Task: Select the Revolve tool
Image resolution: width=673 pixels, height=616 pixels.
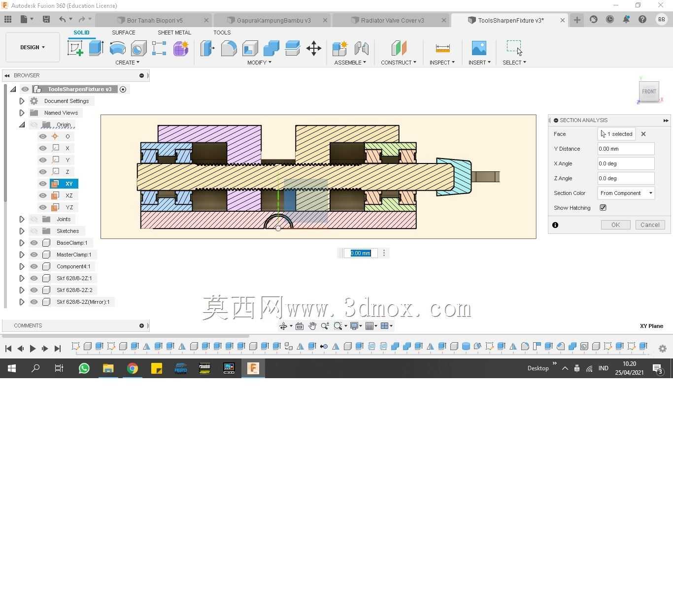Action: pos(117,48)
